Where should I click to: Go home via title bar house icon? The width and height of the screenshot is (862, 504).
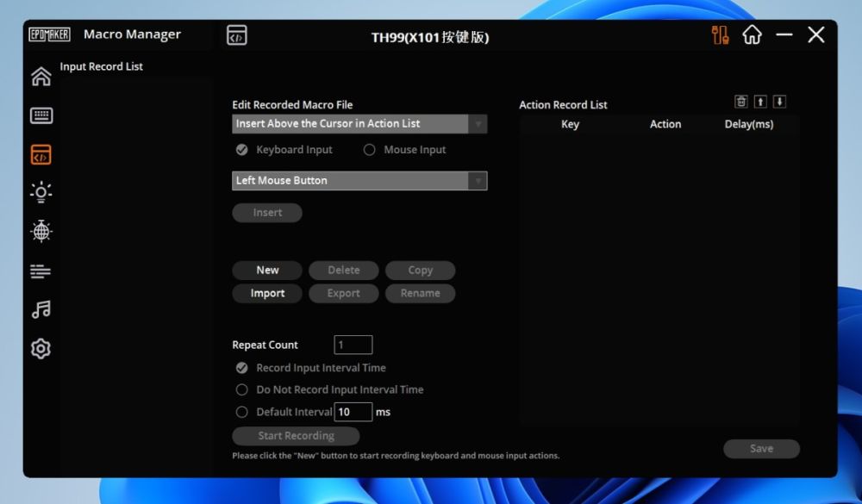752,35
